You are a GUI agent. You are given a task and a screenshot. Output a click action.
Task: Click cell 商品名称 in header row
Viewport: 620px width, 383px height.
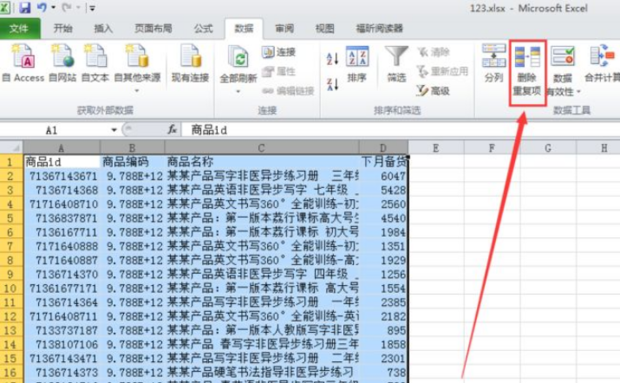[x=261, y=162]
